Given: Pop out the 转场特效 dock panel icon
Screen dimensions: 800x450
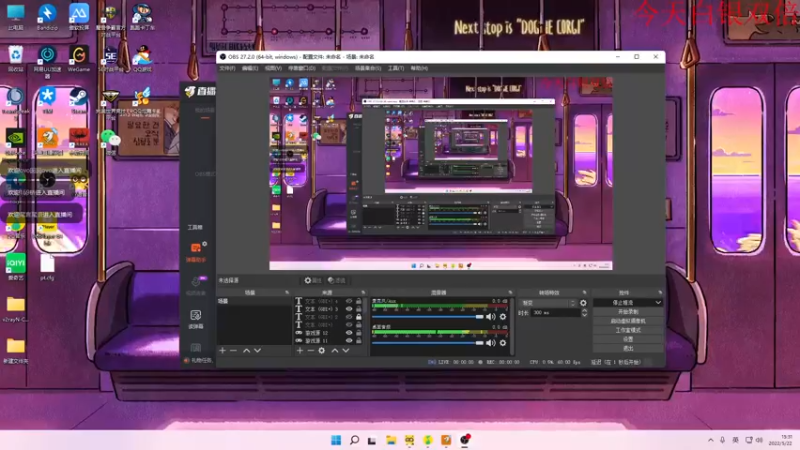Looking at the screenshot, I should click(585, 292).
